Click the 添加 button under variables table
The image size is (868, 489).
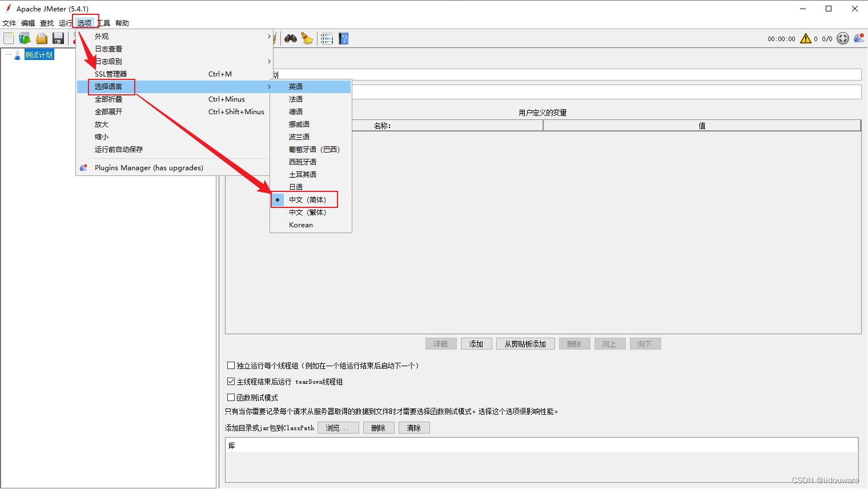pyautogui.click(x=476, y=344)
